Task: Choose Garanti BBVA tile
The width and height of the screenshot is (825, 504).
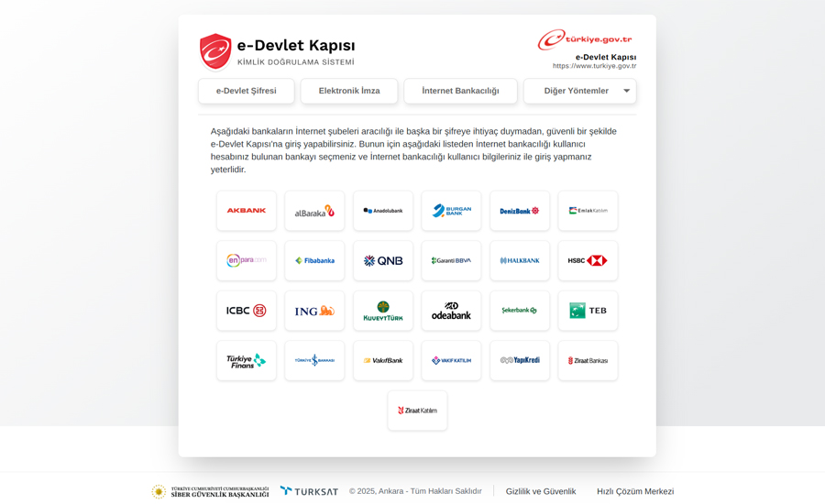Action: coord(451,260)
